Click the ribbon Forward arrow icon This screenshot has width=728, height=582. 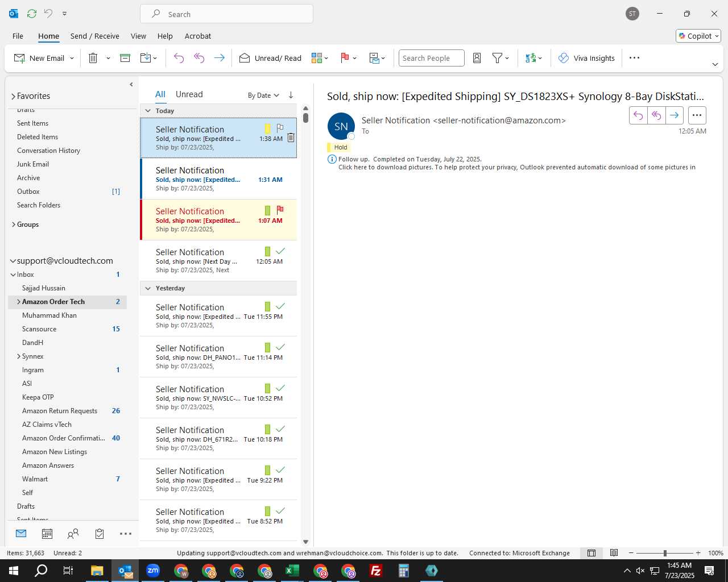pos(219,58)
